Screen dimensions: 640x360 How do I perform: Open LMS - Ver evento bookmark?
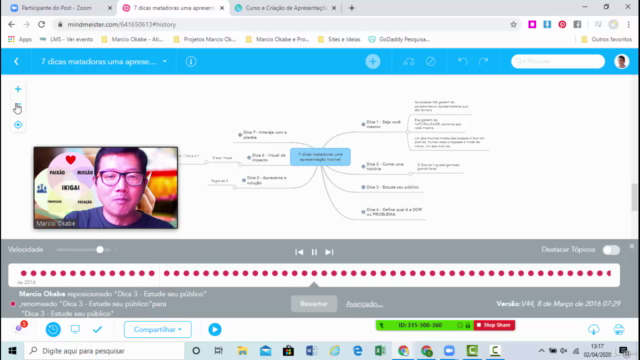[66, 40]
